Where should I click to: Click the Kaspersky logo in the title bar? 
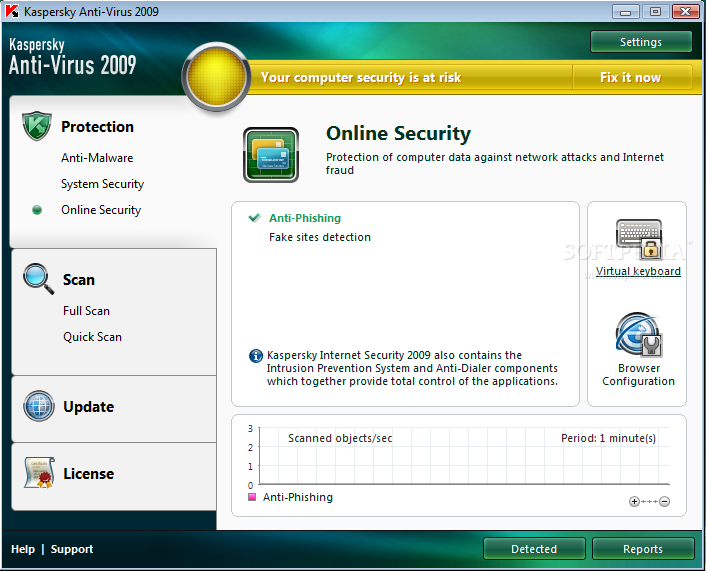12,11
